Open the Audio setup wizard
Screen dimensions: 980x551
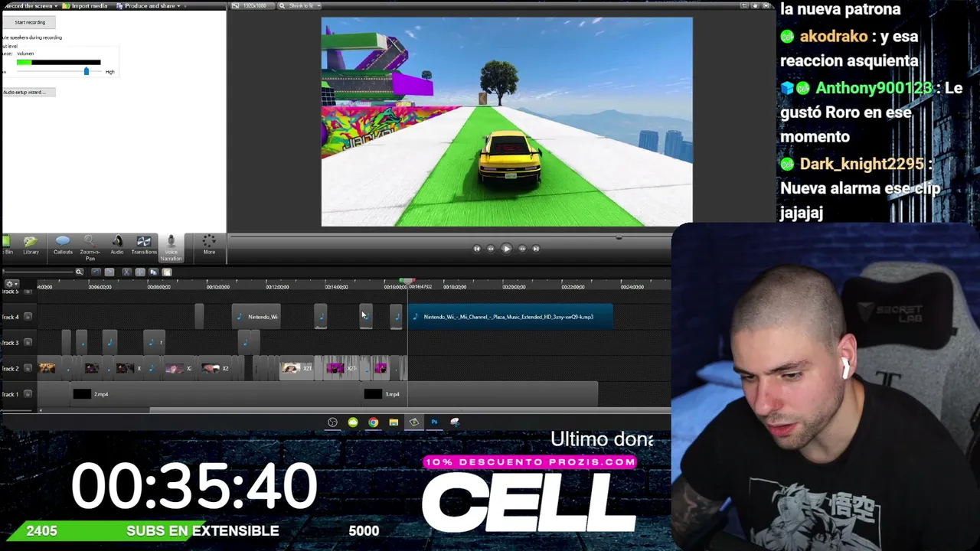(28, 92)
